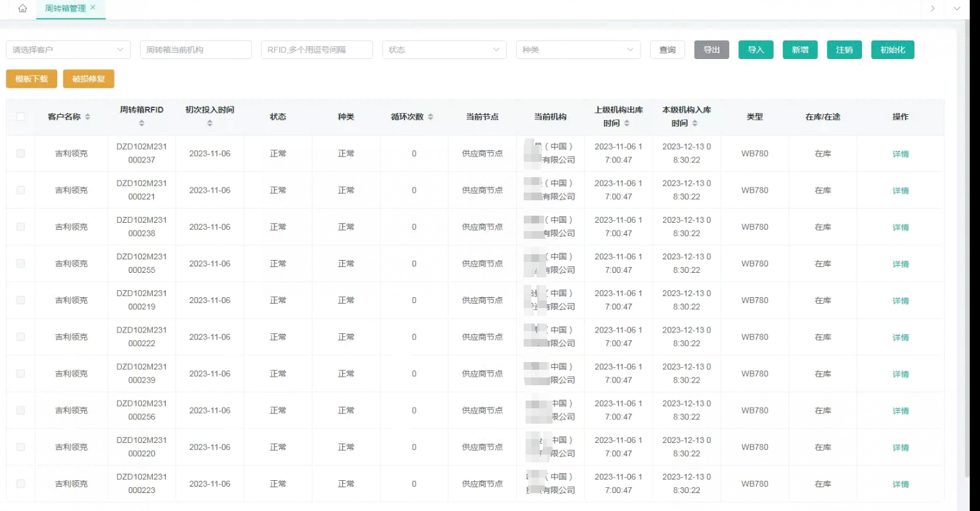Click 吉利领克 in the 000238 row
This screenshot has height=511, width=980.
pos(71,227)
